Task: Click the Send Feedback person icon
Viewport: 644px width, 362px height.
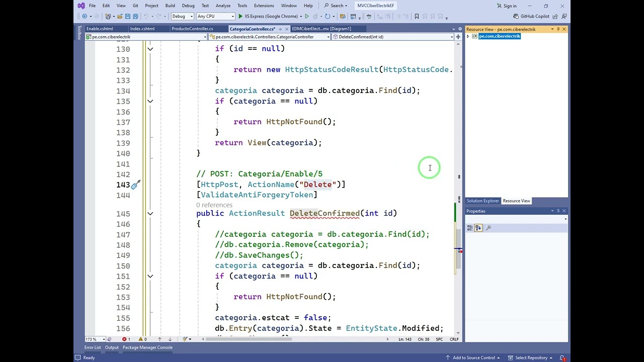Action: coord(564,16)
